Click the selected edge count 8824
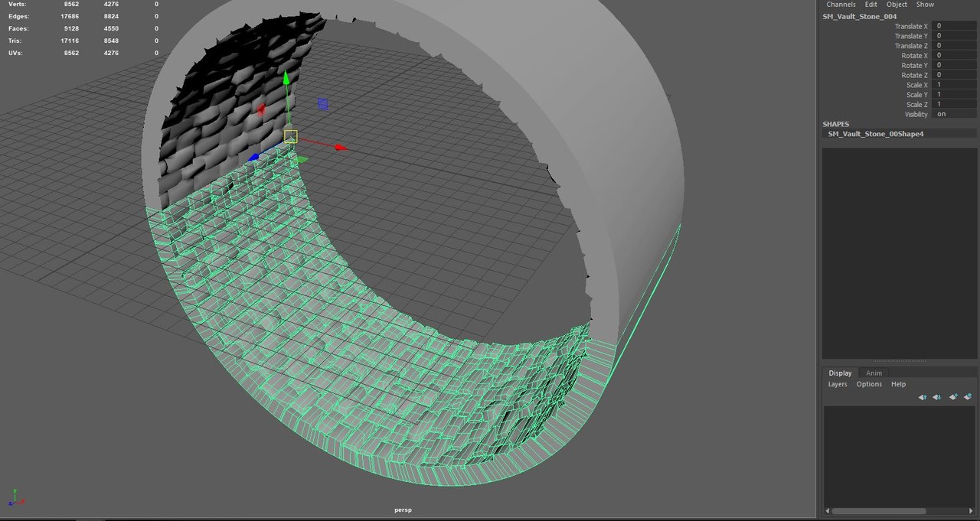Viewport: 980px width, 521px height. [x=110, y=16]
